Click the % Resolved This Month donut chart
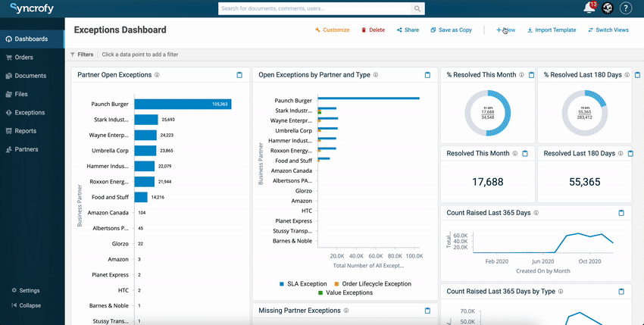This screenshot has width=644, height=325. click(x=487, y=113)
